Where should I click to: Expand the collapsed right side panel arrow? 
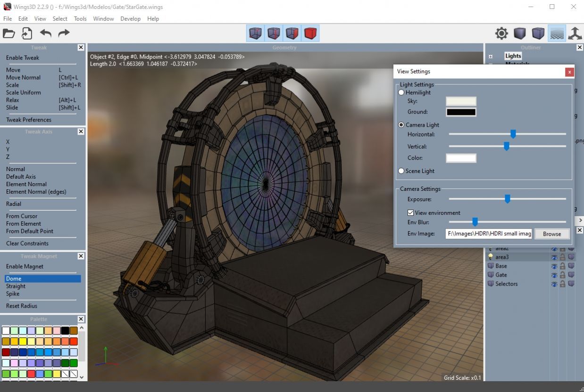581,220
